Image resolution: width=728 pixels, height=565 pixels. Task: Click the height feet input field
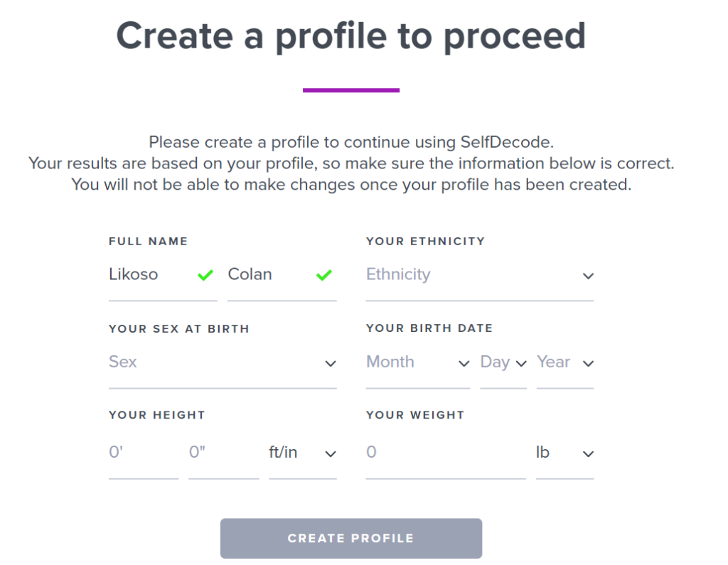click(x=144, y=454)
